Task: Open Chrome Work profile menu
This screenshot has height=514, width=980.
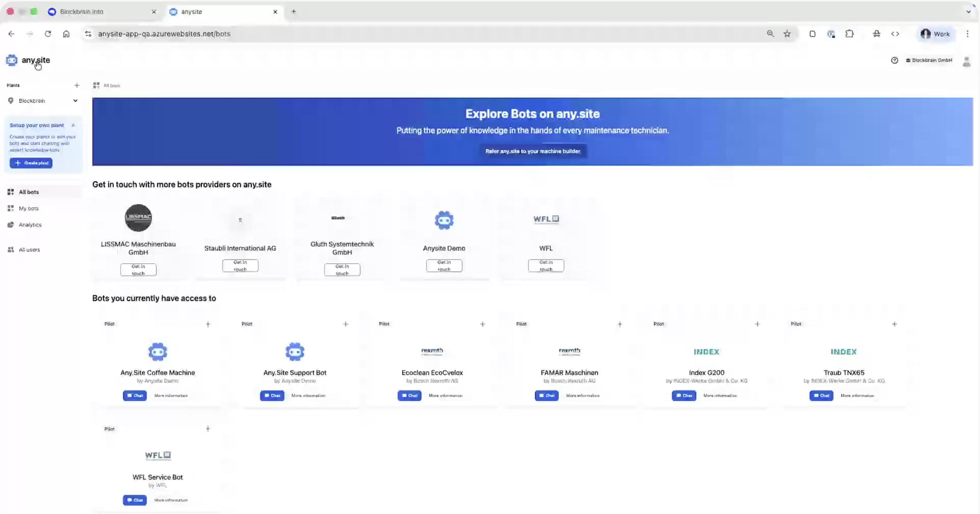Action: point(935,34)
